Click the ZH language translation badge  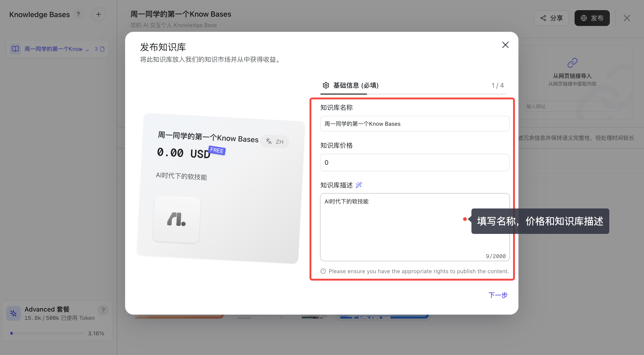275,142
